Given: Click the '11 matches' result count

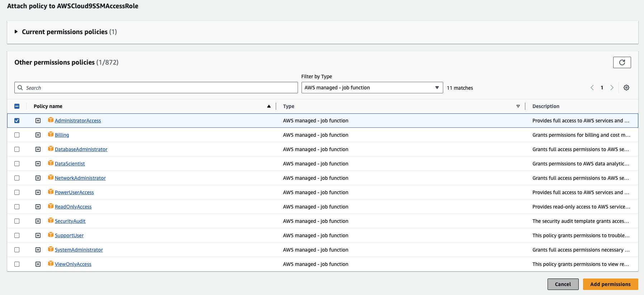Looking at the screenshot, I should coord(460,88).
